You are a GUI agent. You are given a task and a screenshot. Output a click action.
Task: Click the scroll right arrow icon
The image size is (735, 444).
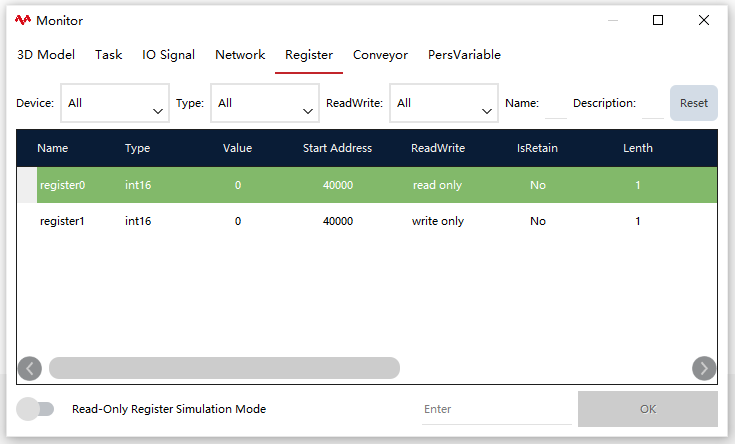pos(704,369)
